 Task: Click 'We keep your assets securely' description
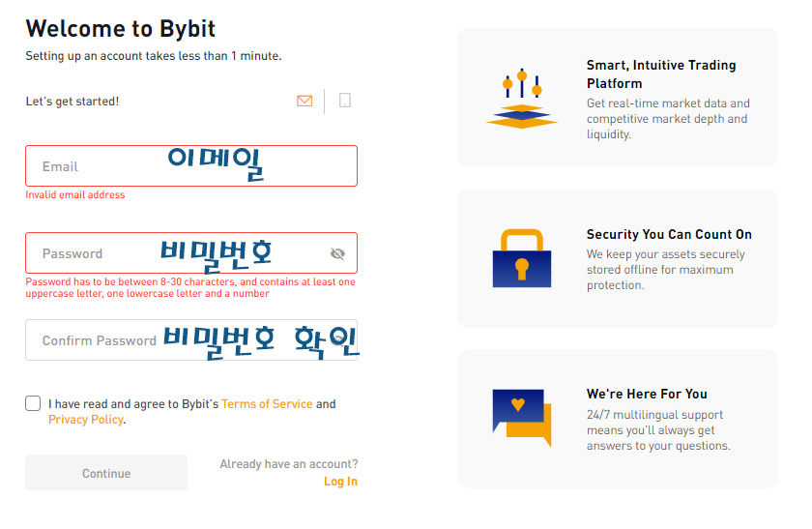coord(665,270)
